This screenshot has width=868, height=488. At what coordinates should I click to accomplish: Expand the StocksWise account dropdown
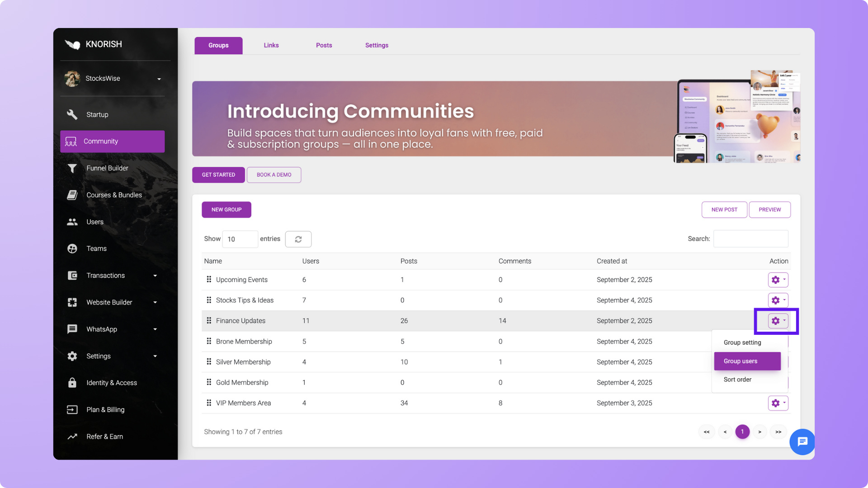coord(159,79)
